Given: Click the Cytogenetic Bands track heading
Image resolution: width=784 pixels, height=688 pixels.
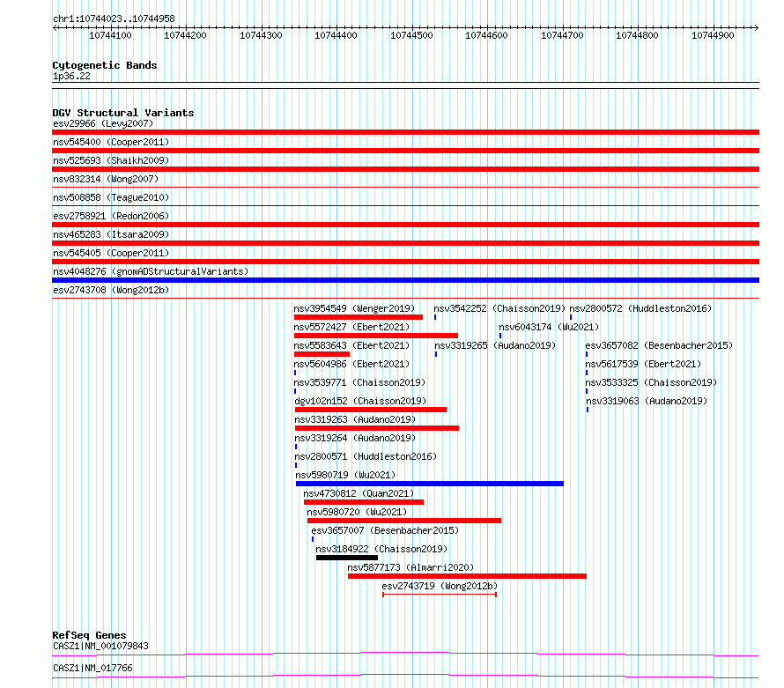Looking at the screenshot, I should point(105,65).
